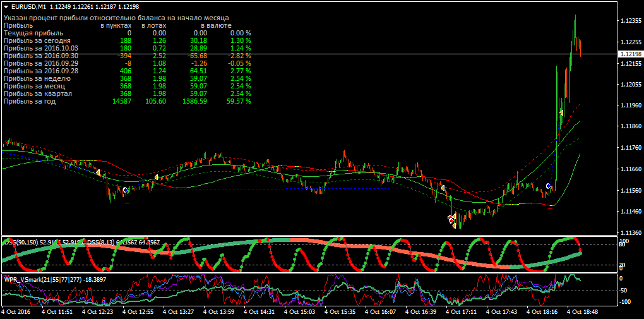Click the blue buy arrow near 12:55

pos(126,190)
